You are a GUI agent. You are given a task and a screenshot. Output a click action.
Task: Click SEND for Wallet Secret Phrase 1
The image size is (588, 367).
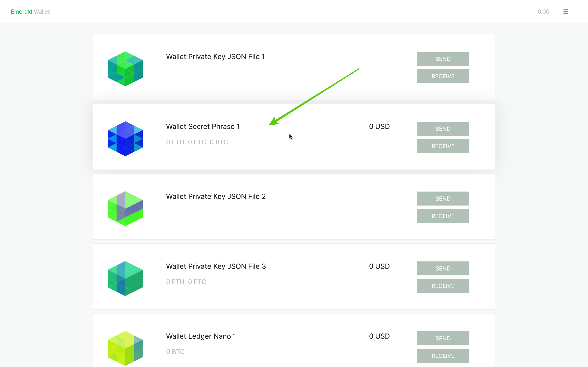443,128
